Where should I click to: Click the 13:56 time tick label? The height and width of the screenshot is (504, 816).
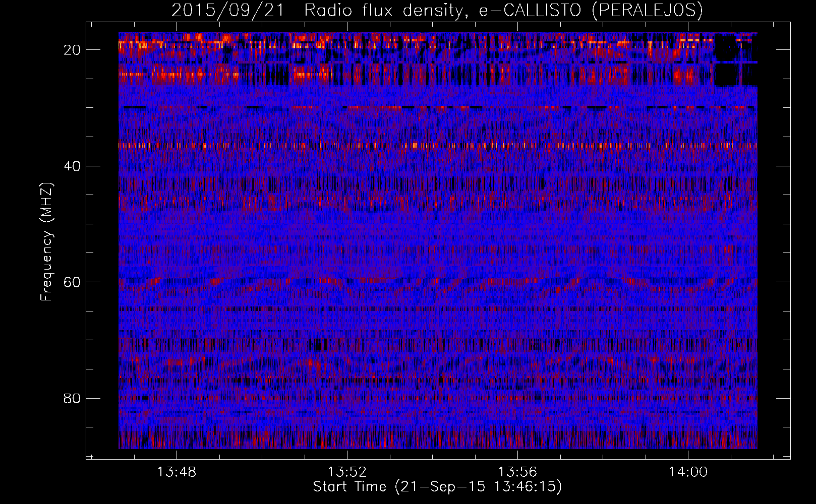[517, 472]
